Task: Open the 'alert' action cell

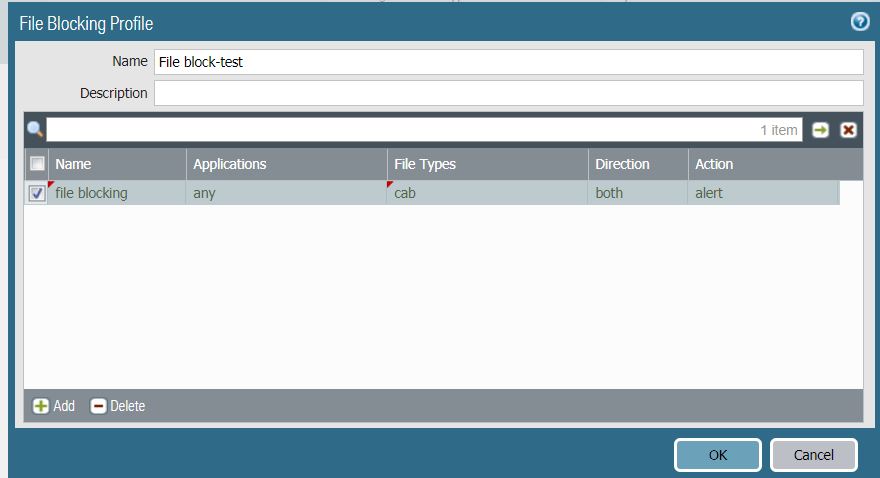Action: (x=764, y=193)
